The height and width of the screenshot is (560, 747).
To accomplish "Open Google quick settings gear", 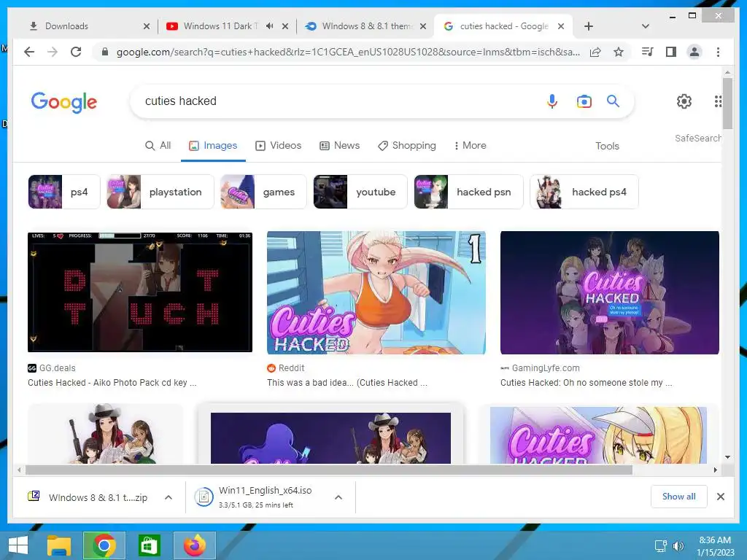I will point(684,101).
